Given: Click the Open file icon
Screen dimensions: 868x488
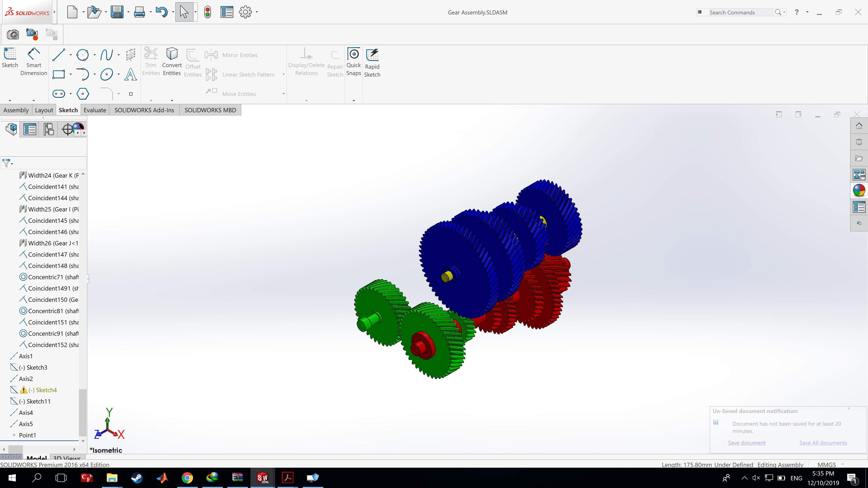Looking at the screenshot, I should (x=94, y=12).
